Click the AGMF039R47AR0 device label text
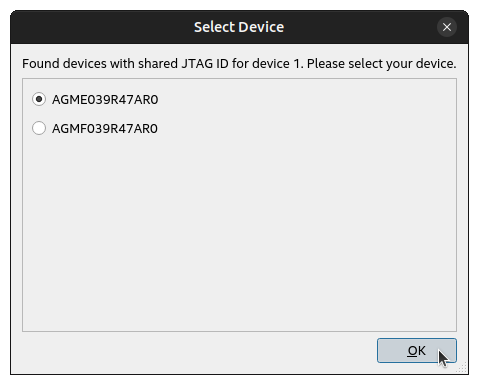 tap(105, 129)
